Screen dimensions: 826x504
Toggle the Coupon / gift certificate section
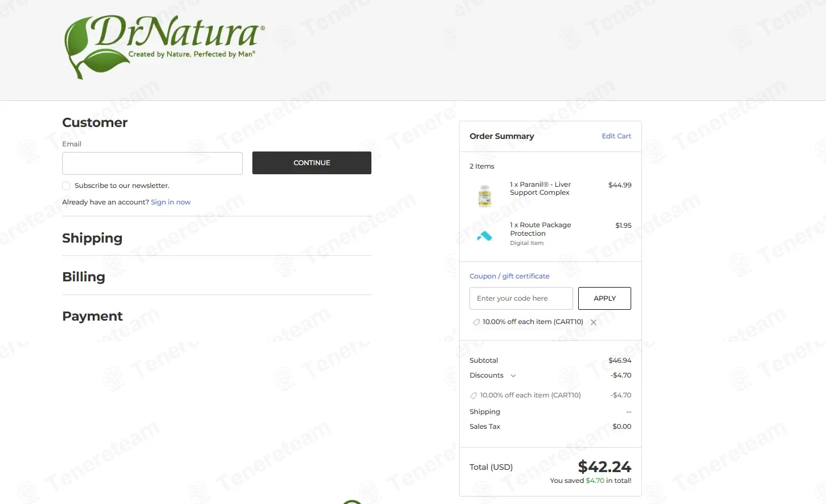(509, 276)
